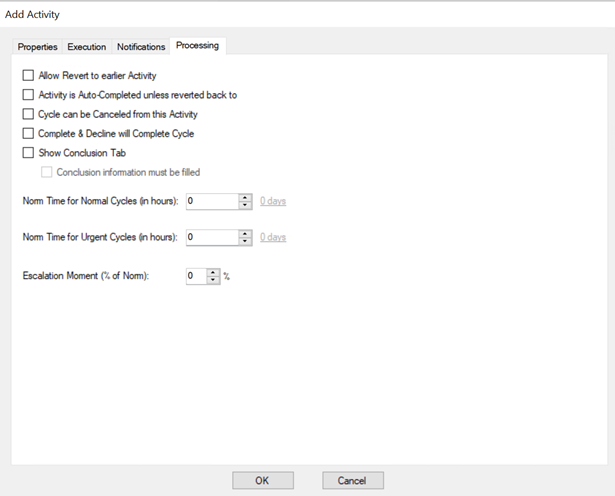Click the Cancel button
615x496 pixels.
click(x=352, y=480)
